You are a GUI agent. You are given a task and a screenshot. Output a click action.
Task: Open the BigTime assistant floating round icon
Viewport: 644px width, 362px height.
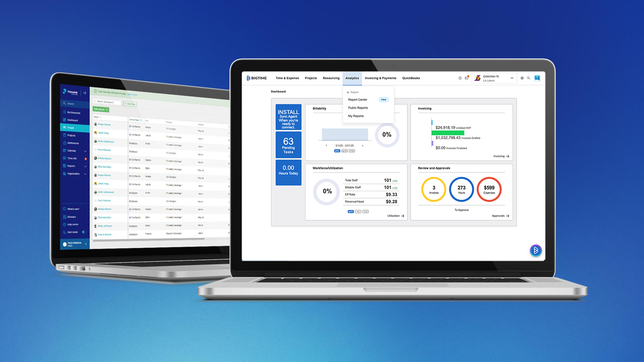(x=536, y=250)
